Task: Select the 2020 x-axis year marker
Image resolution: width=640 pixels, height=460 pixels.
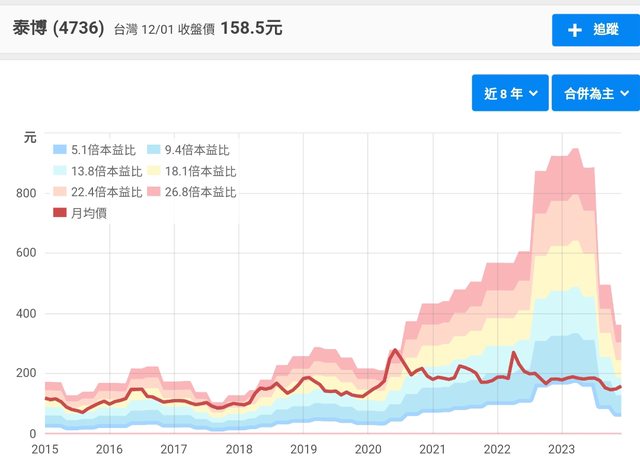Action: [368, 449]
